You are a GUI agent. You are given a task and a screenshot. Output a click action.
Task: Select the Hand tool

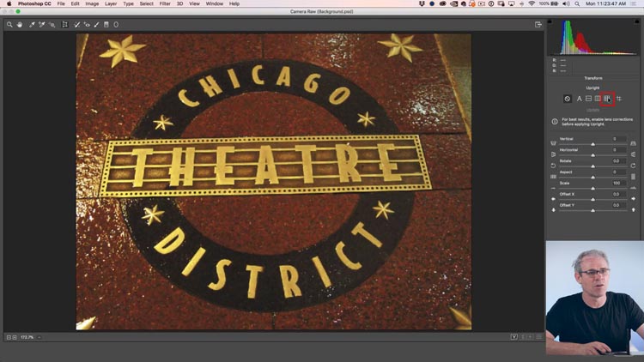pos(20,25)
